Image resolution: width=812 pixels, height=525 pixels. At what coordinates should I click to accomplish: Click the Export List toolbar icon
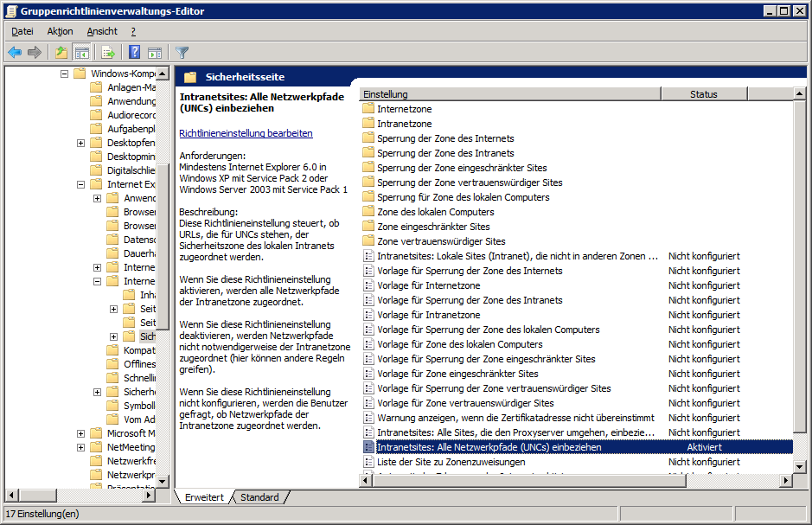109,53
